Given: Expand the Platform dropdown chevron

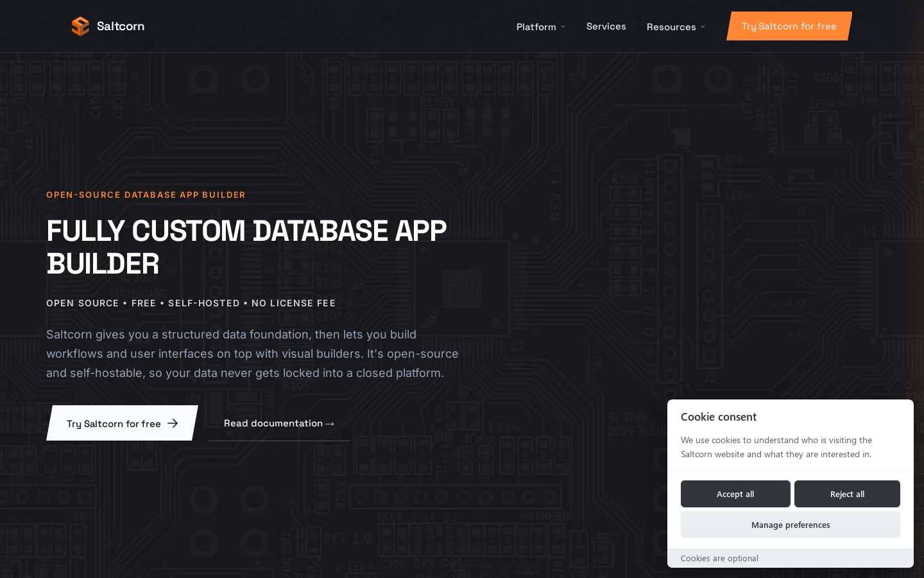Looking at the screenshot, I should coord(563,27).
